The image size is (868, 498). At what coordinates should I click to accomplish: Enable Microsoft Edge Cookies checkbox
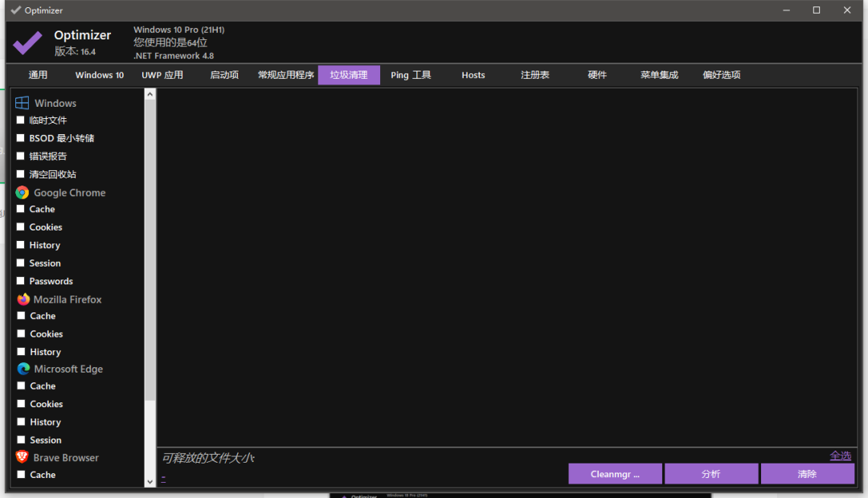pyautogui.click(x=21, y=403)
